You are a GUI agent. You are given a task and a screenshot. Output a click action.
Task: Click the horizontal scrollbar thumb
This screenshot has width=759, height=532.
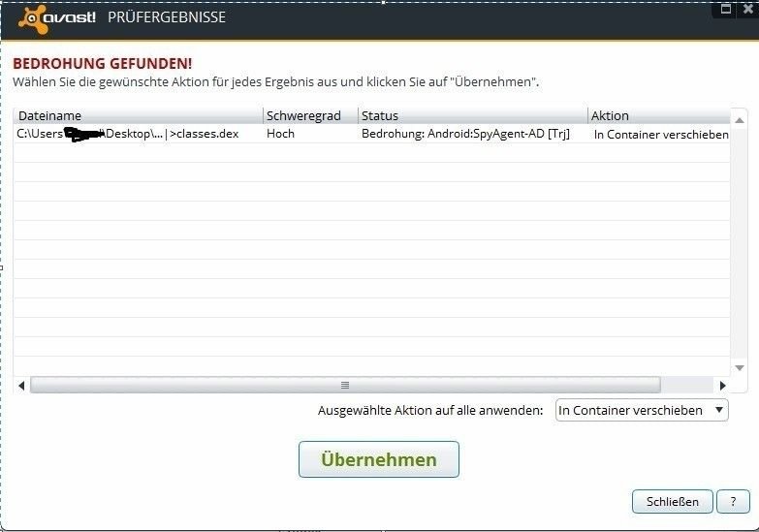(345, 386)
